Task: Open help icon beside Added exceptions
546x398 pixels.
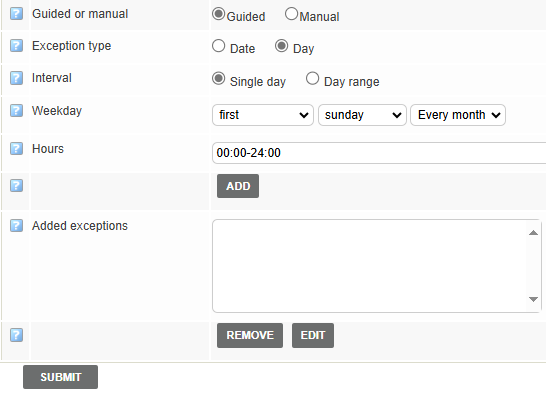Action: 16,225
